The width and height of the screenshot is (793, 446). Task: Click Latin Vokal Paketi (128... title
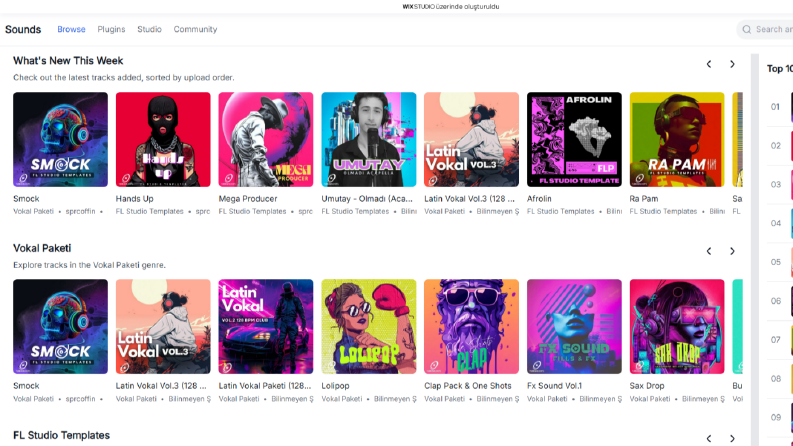click(x=265, y=386)
